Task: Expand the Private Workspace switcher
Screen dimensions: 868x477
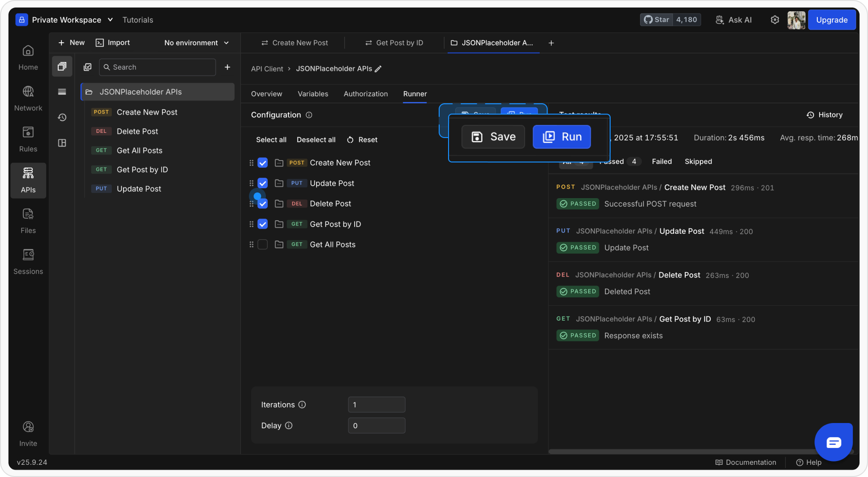Action: (70, 20)
